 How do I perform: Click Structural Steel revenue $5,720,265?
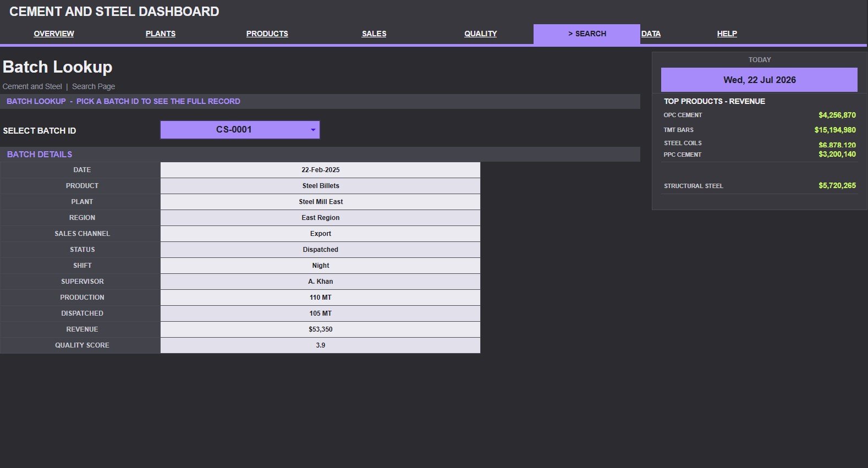[837, 185]
